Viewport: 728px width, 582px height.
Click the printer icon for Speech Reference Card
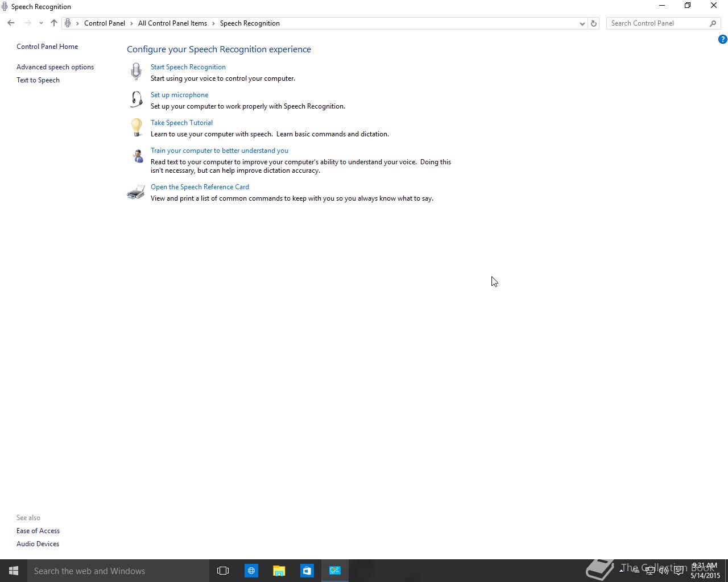pyautogui.click(x=136, y=192)
